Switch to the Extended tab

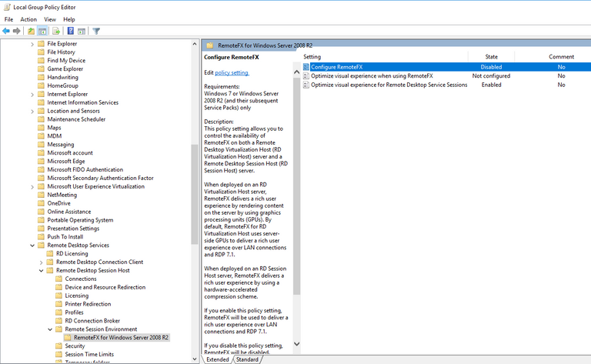218,359
